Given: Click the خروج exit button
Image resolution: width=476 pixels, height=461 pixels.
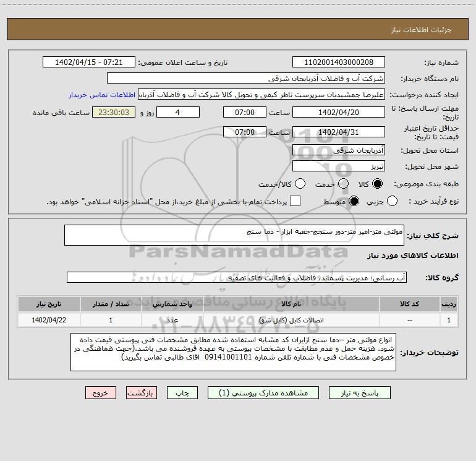Looking at the screenshot, I should [101, 393].
